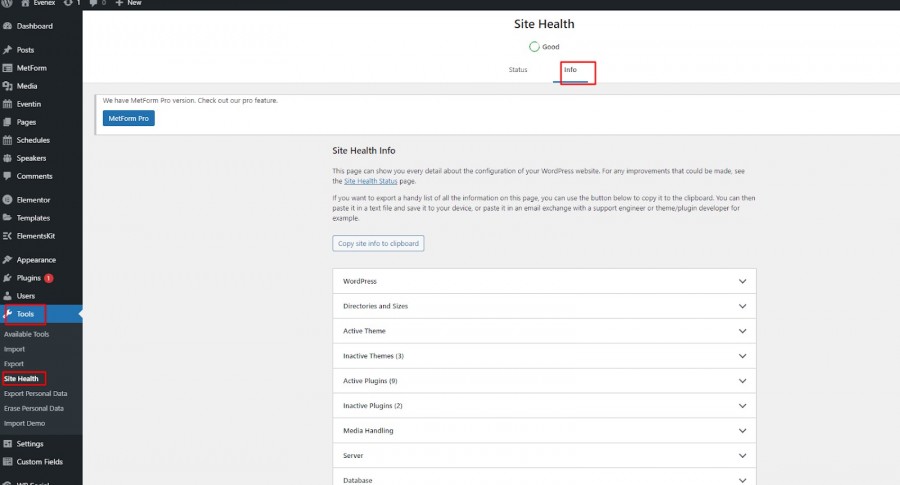
Task: Click the Elementor circle icon
Action: 7,200
